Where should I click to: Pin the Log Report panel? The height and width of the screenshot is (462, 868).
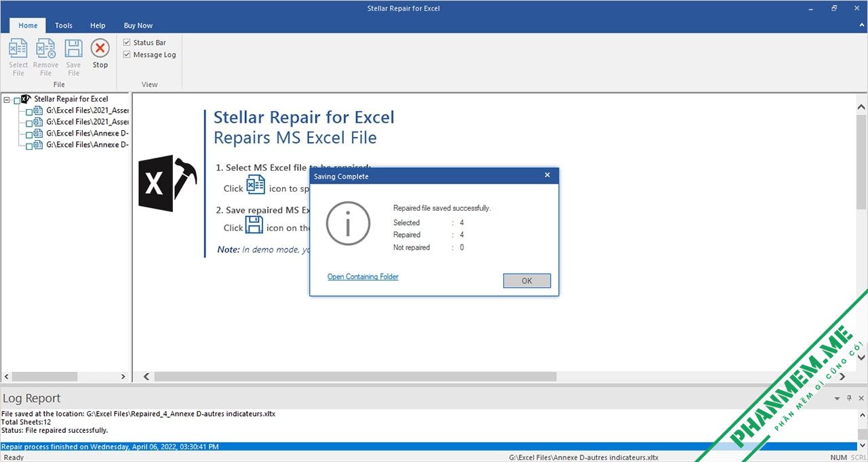[848, 398]
